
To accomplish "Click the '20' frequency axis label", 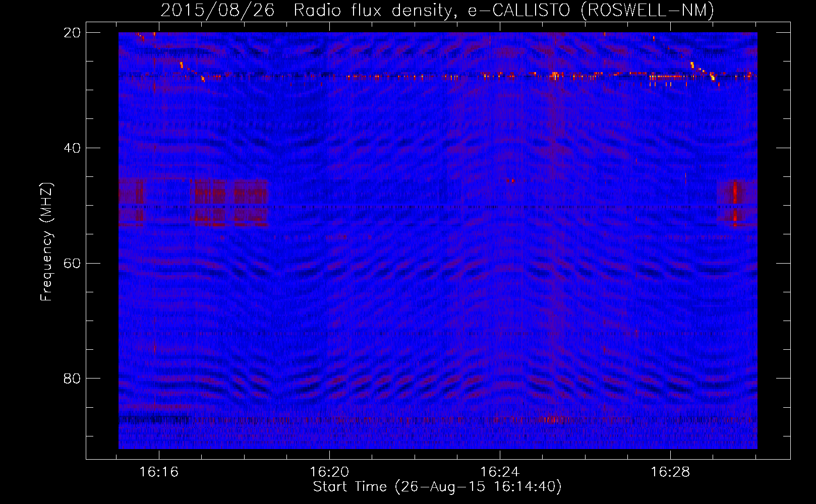I will [x=72, y=33].
